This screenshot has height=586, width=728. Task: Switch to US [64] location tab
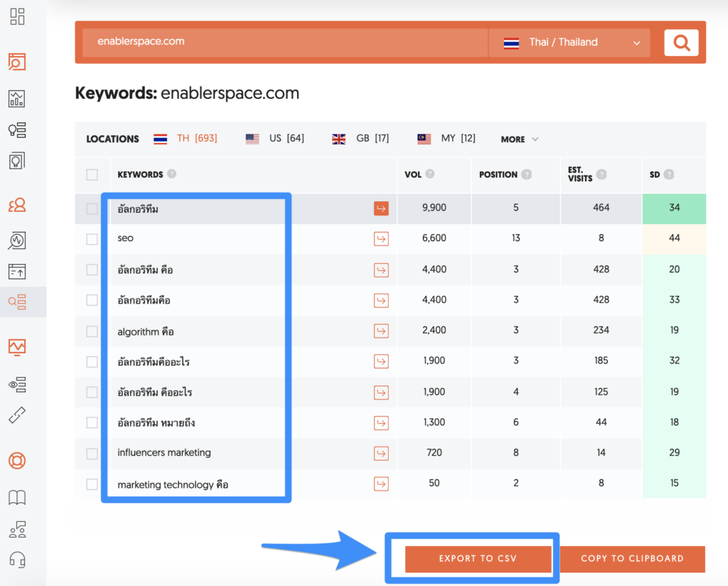(275, 139)
